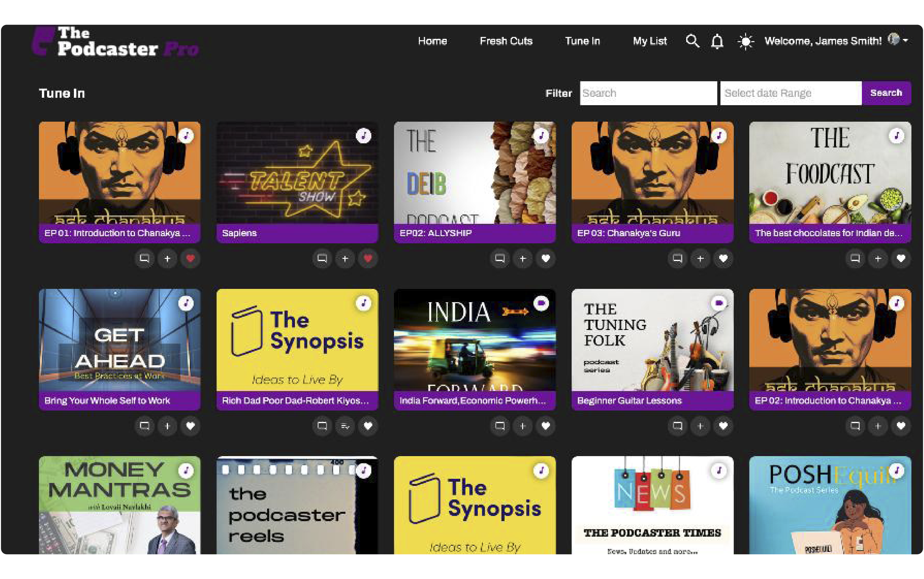The height and width of the screenshot is (579, 924).
Task: Open the Select date Range picker
Action: tap(790, 93)
